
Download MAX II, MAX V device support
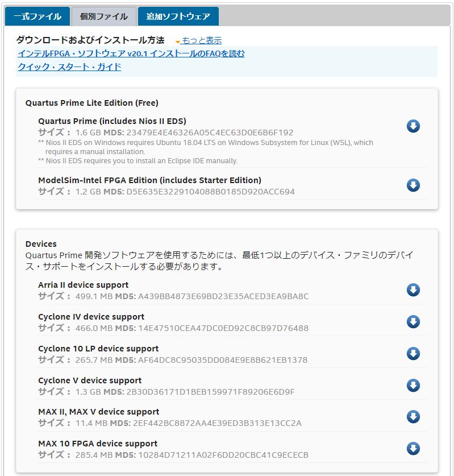click(x=413, y=417)
